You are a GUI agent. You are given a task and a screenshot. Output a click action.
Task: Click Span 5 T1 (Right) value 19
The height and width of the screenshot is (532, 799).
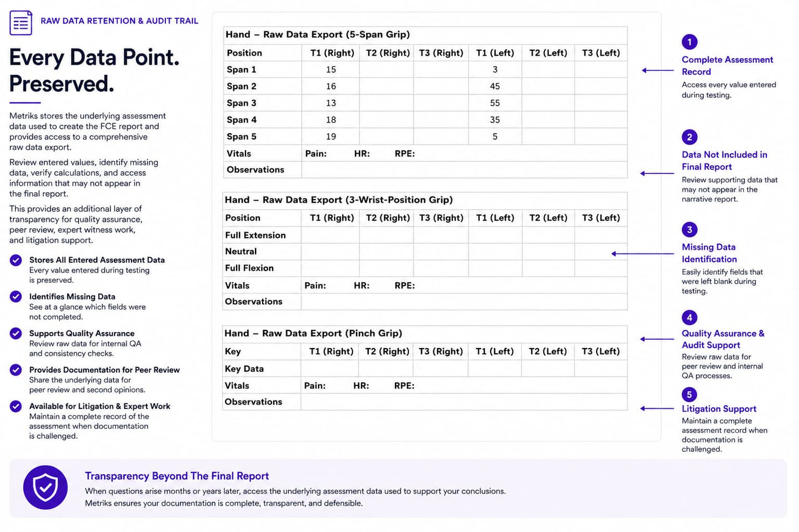click(x=331, y=136)
